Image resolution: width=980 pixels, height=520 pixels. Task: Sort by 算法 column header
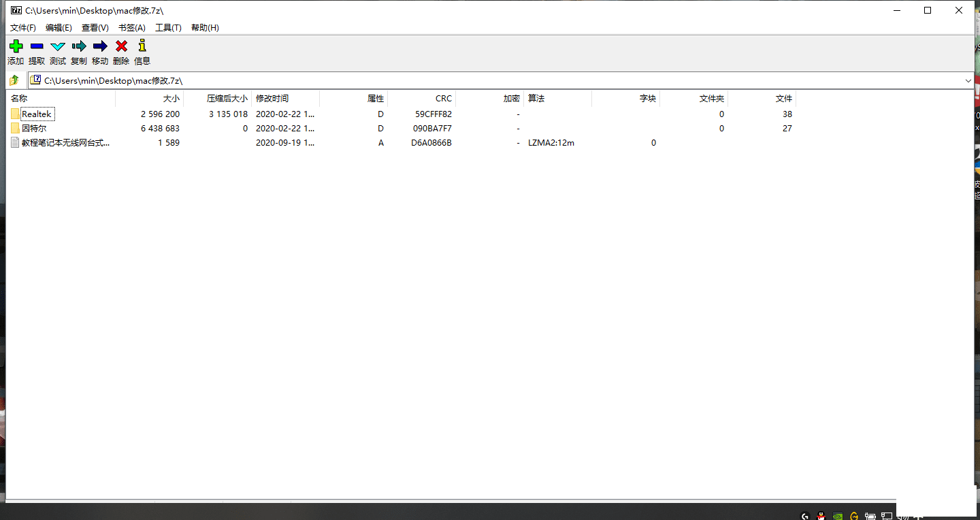(x=558, y=99)
